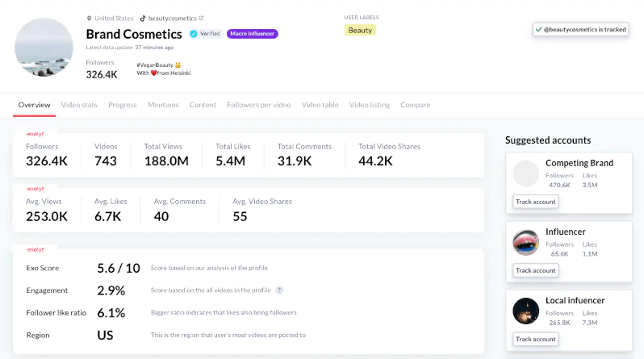
Task: Click the Brand Cosmetics profile picture
Action: tap(45, 47)
